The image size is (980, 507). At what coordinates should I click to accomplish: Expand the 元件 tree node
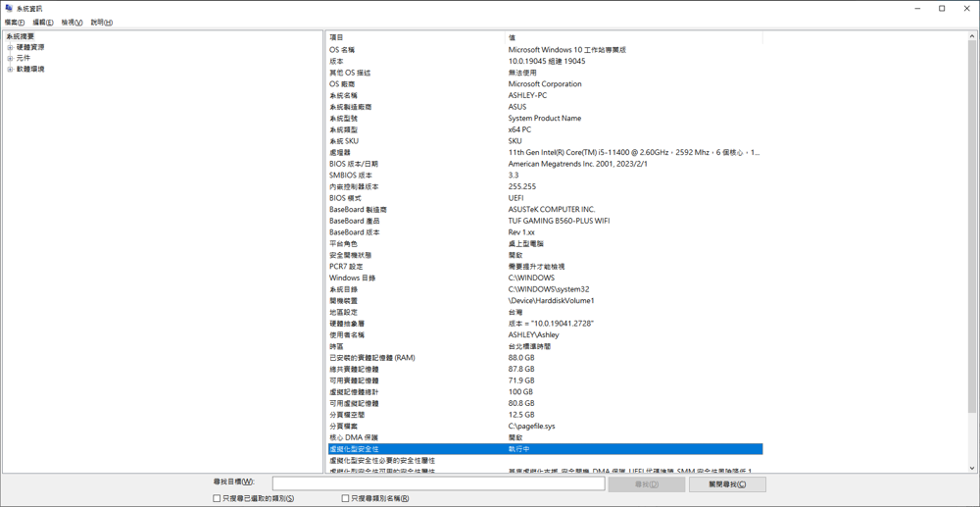tap(10, 58)
